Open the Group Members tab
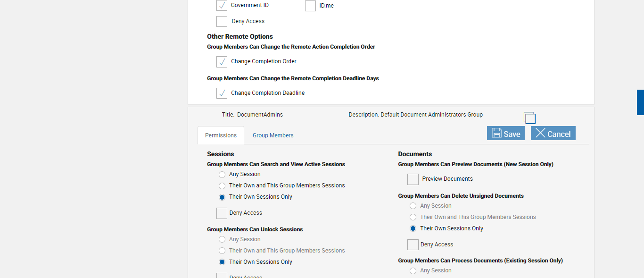This screenshot has height=278, width=644. pyautogui.click(x=273, y=135)
